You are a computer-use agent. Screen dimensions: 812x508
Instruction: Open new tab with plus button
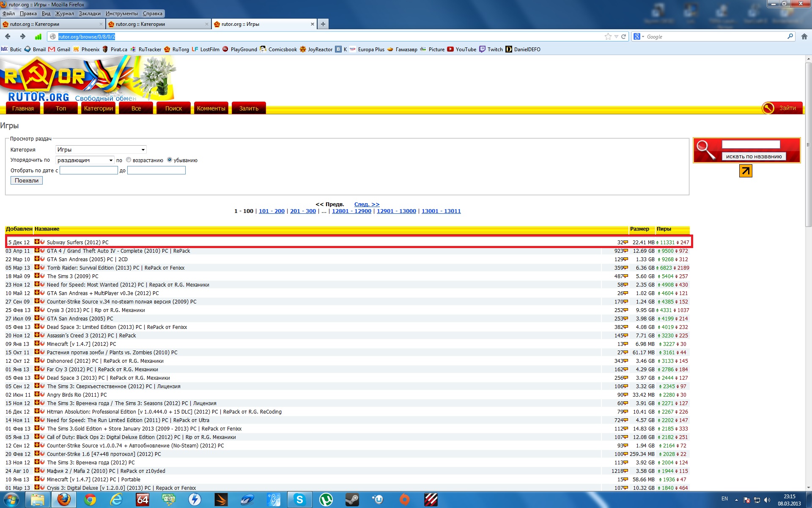pyautogui.click(x=323, y=24)
